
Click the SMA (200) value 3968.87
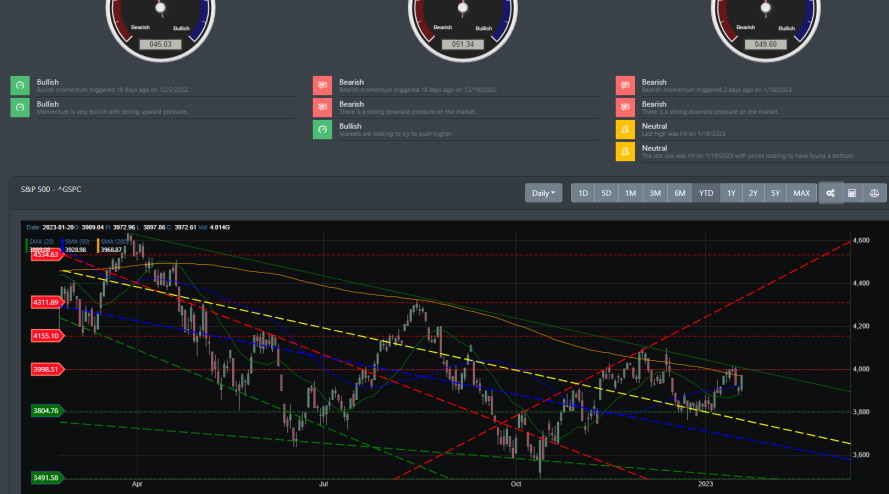pyautogui.click(x=111, y=250)
